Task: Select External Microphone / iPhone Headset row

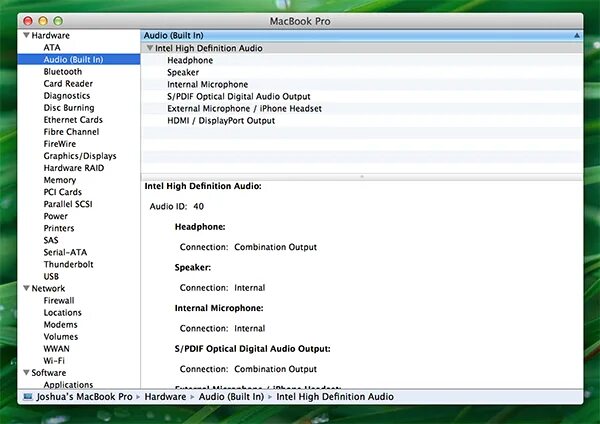Action: click(362, 108)
